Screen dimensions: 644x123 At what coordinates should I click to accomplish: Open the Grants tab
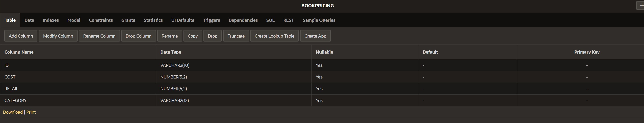pyautogui.click(x=128, y=20)
